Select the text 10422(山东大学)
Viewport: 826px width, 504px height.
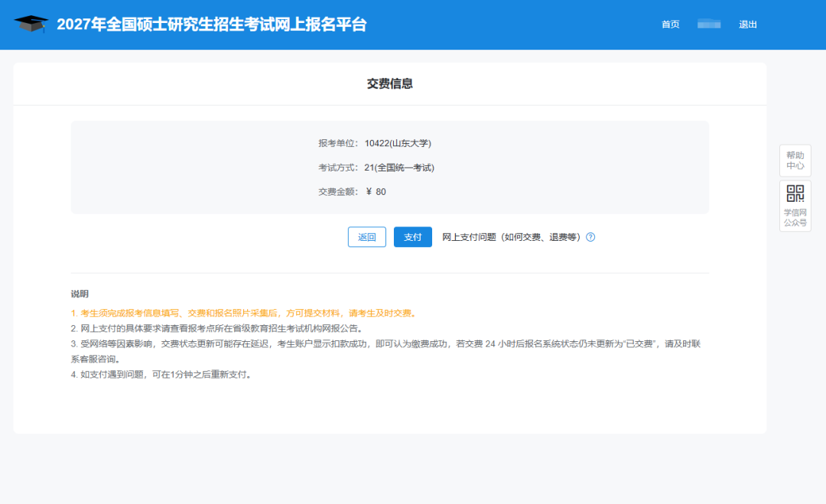tap(398, 143)
